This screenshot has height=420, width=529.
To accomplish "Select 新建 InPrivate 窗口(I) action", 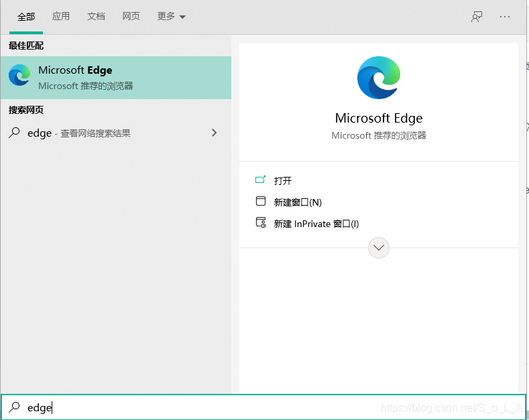I will (316, 224).
